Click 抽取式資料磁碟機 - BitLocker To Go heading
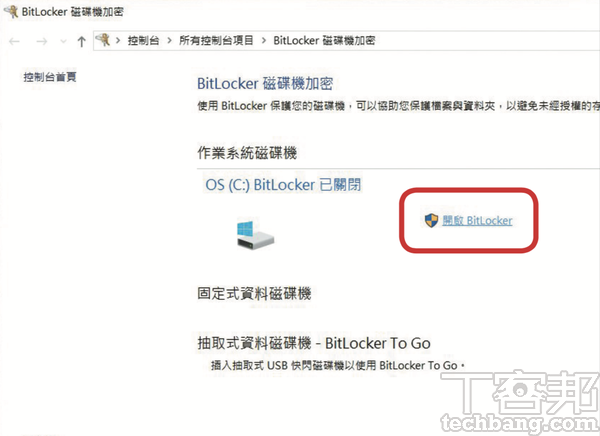 pyautogui.click(x=314, y=343)
